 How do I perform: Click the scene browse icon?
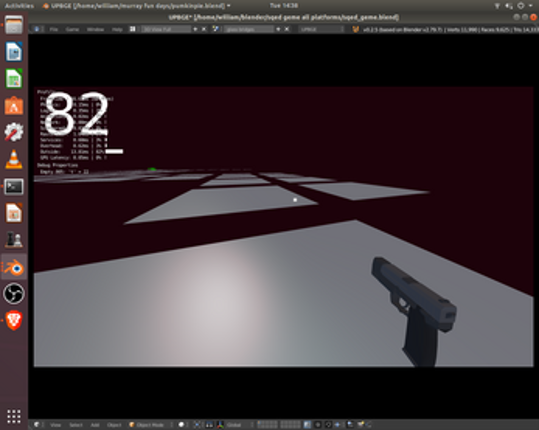(x=216, y=29)
